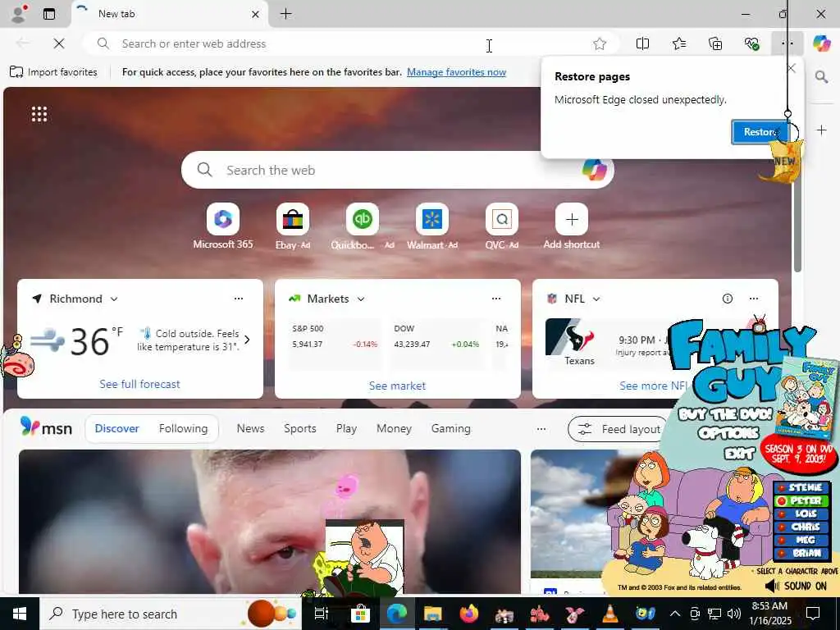Image resolution: width=840 pixels, height=630 pixels.
Task: Click Manage favorites now link
Action: (456, 72)
